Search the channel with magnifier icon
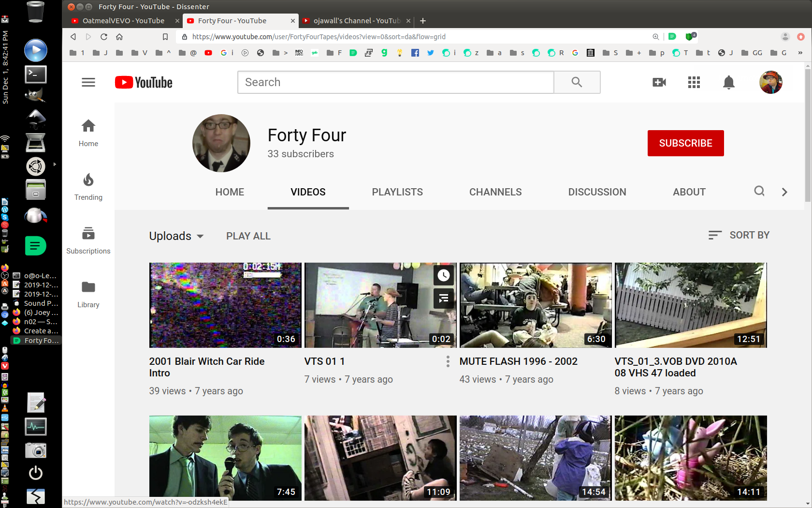The width and height of the screenshot is (812, 508). point(759,192)
